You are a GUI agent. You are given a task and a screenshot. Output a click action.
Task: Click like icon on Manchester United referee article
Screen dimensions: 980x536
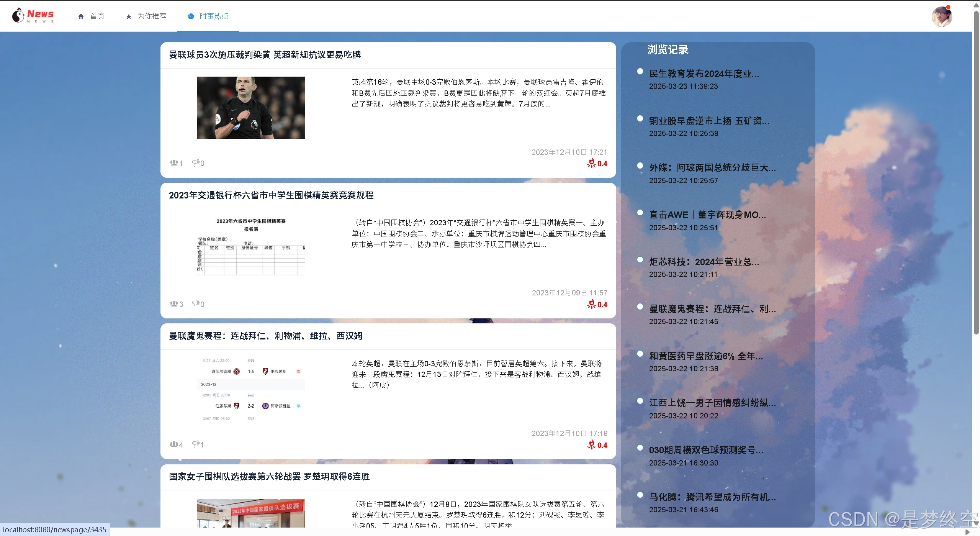point(174,163)
